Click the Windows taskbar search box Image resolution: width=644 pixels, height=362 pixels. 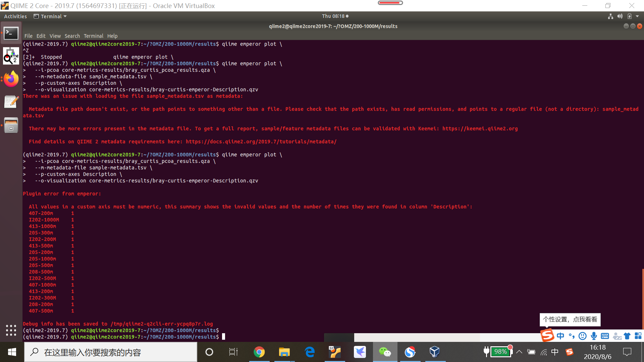(111, 352)
